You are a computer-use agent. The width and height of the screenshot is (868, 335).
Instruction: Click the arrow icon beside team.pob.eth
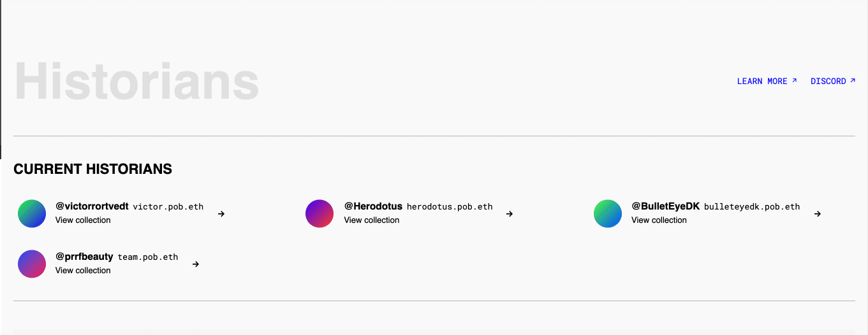click(x=196, y=264)
